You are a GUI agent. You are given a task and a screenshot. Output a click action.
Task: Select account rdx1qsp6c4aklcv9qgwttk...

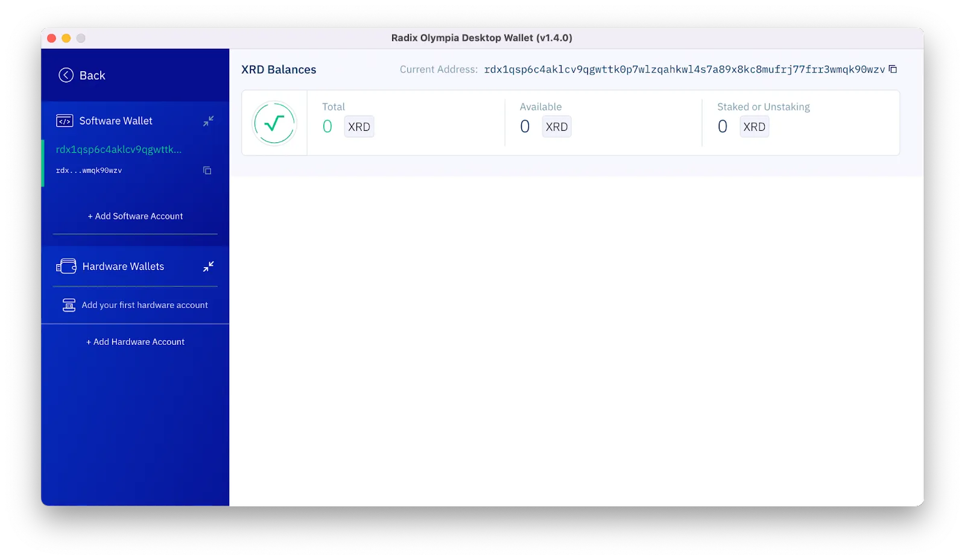pos(119,149)
